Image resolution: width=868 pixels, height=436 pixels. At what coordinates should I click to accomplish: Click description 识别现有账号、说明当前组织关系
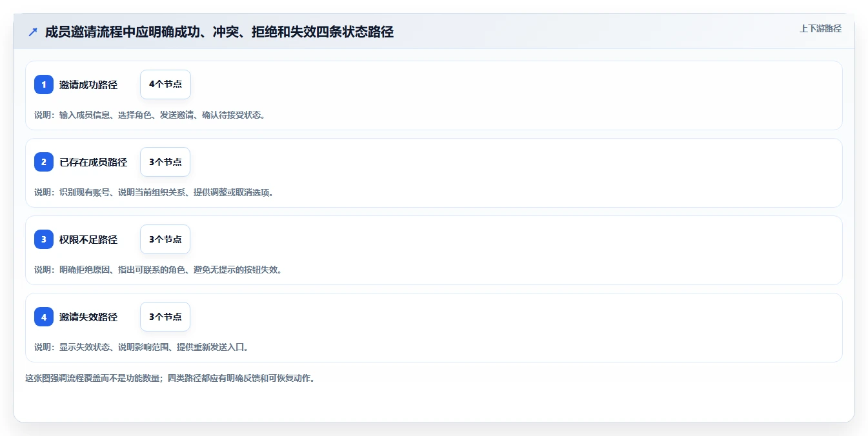pos(154,192)
